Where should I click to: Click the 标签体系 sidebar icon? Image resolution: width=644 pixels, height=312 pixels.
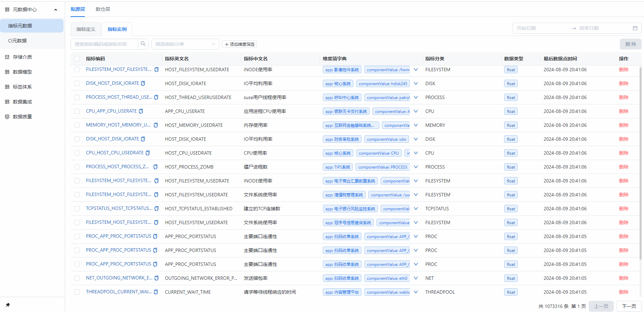click(x=7, y=87)
